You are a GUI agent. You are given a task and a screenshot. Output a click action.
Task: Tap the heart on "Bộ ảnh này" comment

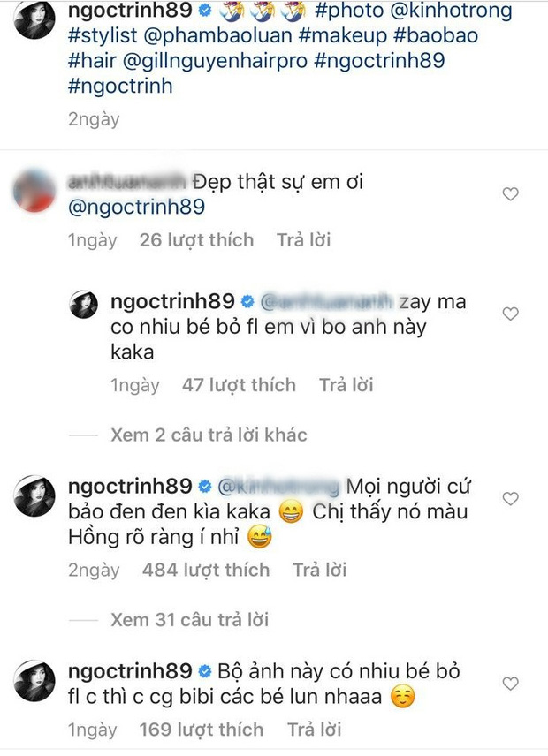point(510,684)
